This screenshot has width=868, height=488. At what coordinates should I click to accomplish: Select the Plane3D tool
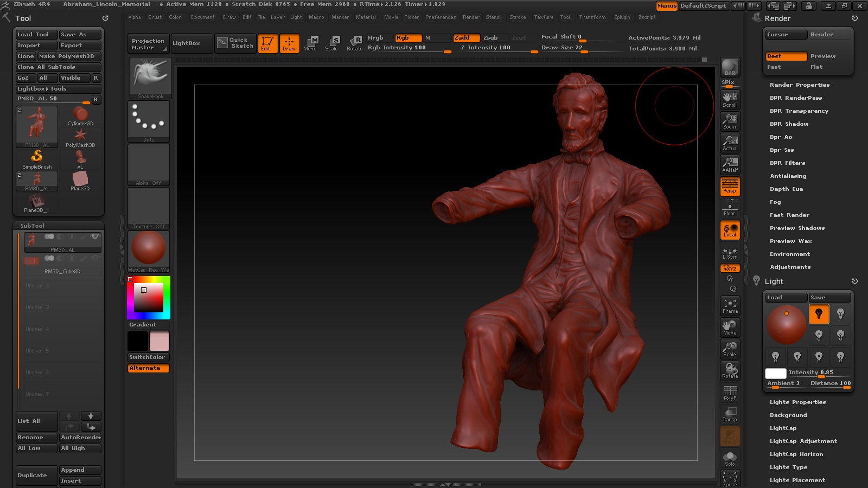click(x=80, y=181)
